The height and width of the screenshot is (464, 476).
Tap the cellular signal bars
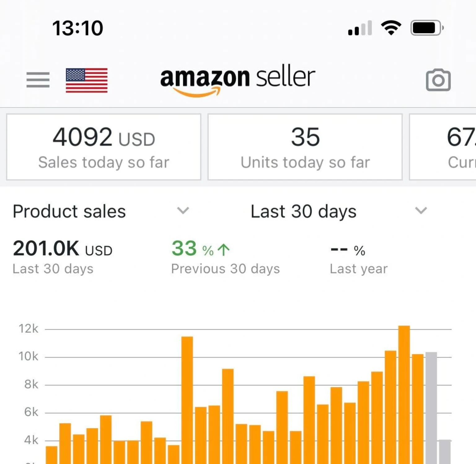tap(360, 28)
